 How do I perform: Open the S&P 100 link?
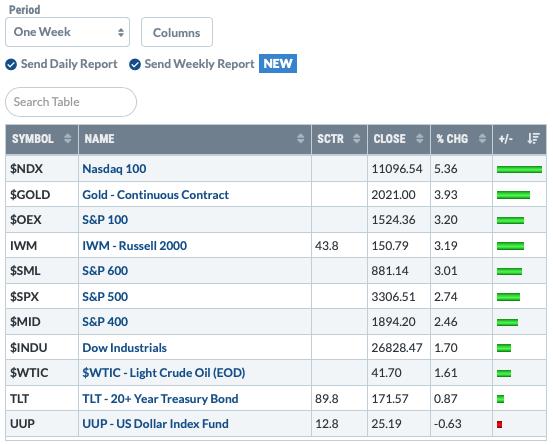coord(105,220)
